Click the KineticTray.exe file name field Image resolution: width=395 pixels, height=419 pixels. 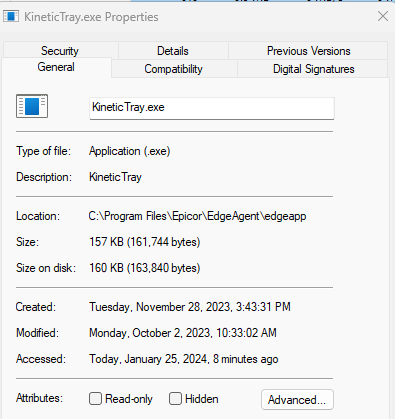tap(212, 108)
